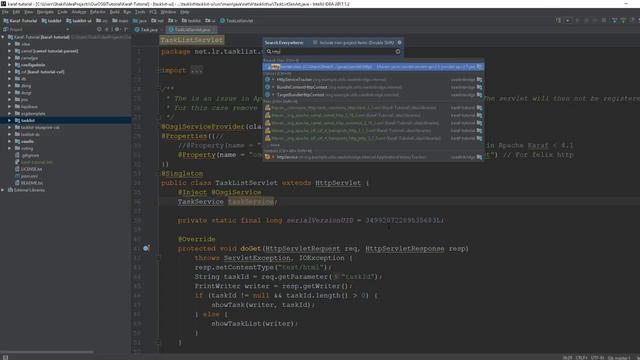Open the Window menu
Image resolution: width=640 pixels, height=360 pixels.
point(168,12)
